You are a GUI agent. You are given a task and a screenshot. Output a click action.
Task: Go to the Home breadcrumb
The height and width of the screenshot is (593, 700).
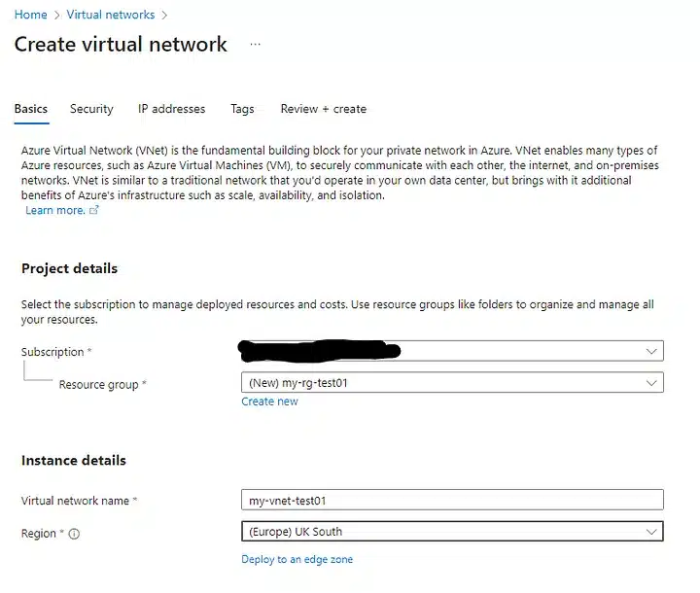click(31, 15)
